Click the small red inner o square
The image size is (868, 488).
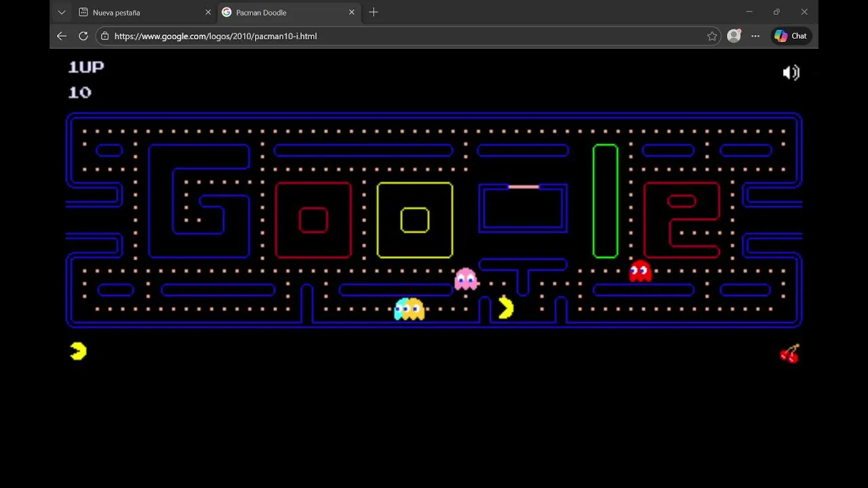313,220
